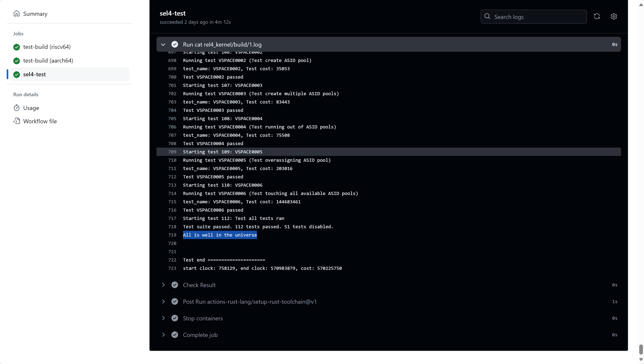Open the log settings gear icon

point(614,16)
